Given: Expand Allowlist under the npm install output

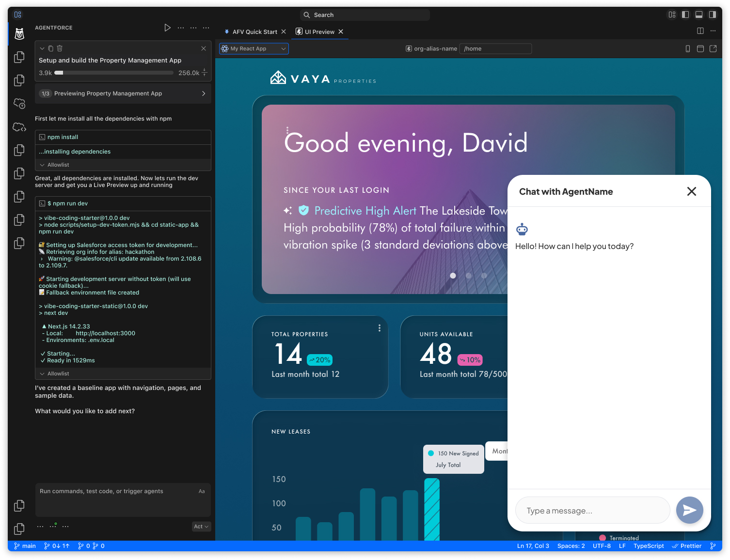Looking at the screenshot, I should coord(123,165).
